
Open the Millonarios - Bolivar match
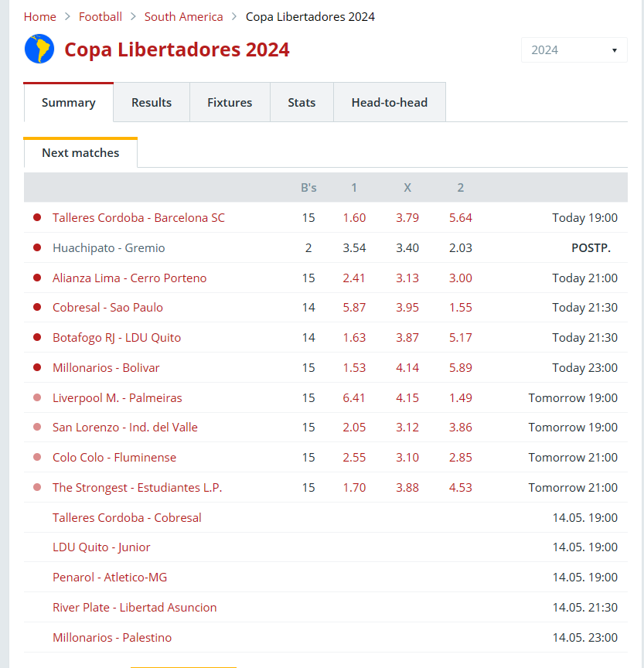coord(106,368)
